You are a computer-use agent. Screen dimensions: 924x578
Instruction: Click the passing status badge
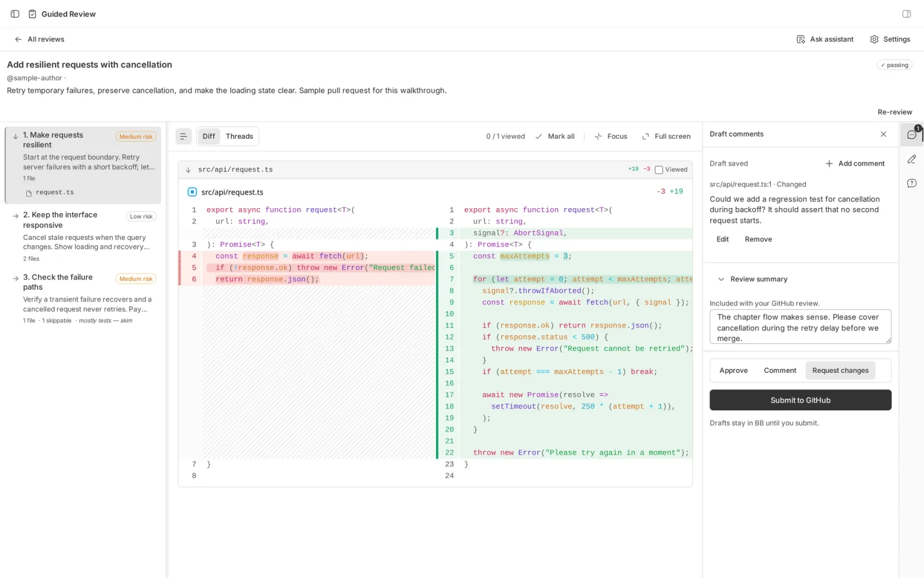(x=895, y=65)
